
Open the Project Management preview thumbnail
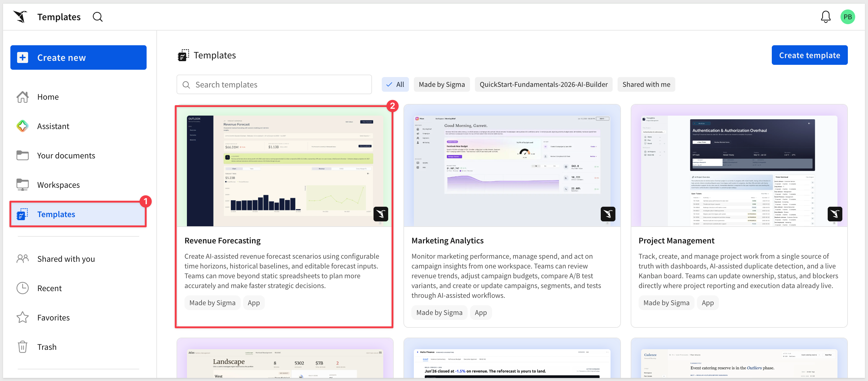point(739,166)
